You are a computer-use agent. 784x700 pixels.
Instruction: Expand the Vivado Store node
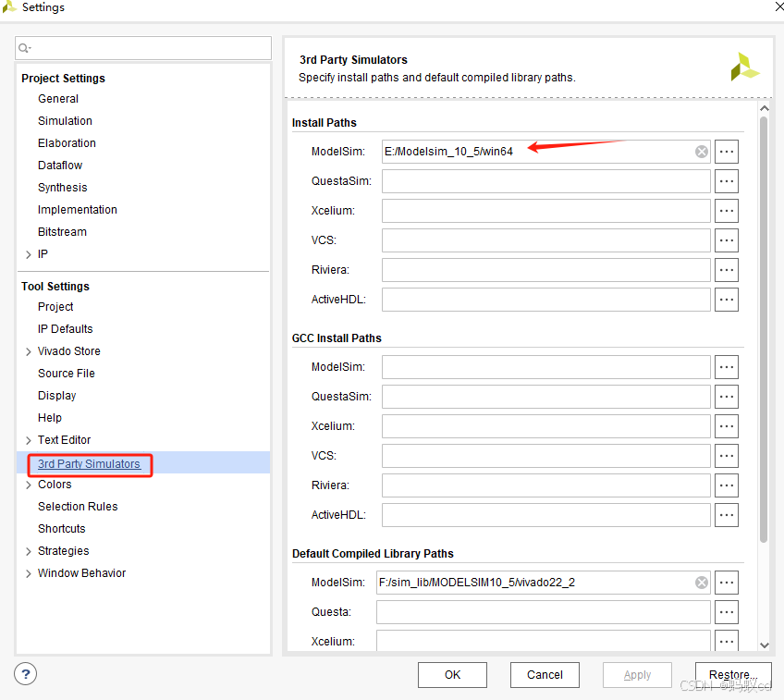[x=29, y=351]
